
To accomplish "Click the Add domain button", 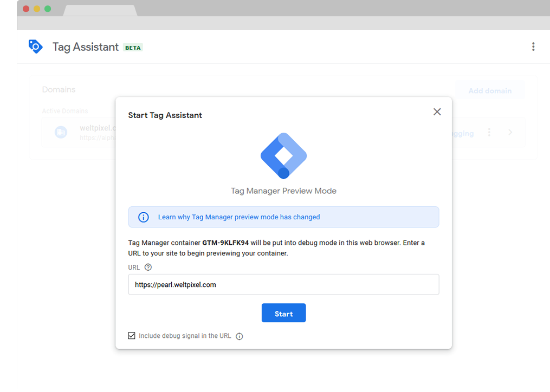I will click(490, 90).
